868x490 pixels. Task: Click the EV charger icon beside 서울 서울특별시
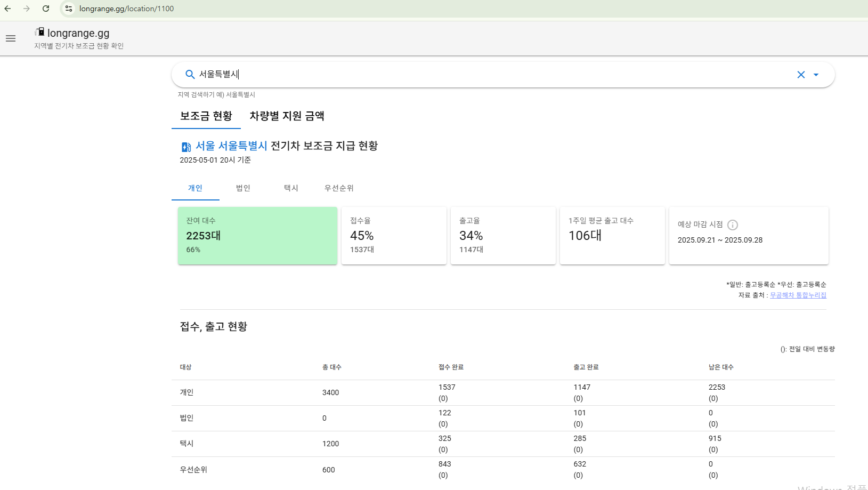(x=186, y=147)
